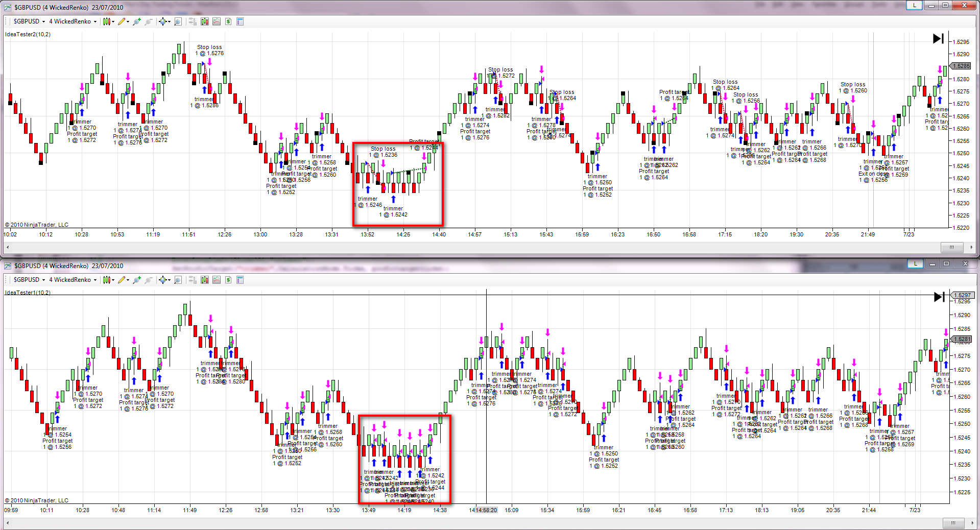
Task: Expand 4 WickedRenko interval dropdown in bottom chart
Action: [95, 280]
